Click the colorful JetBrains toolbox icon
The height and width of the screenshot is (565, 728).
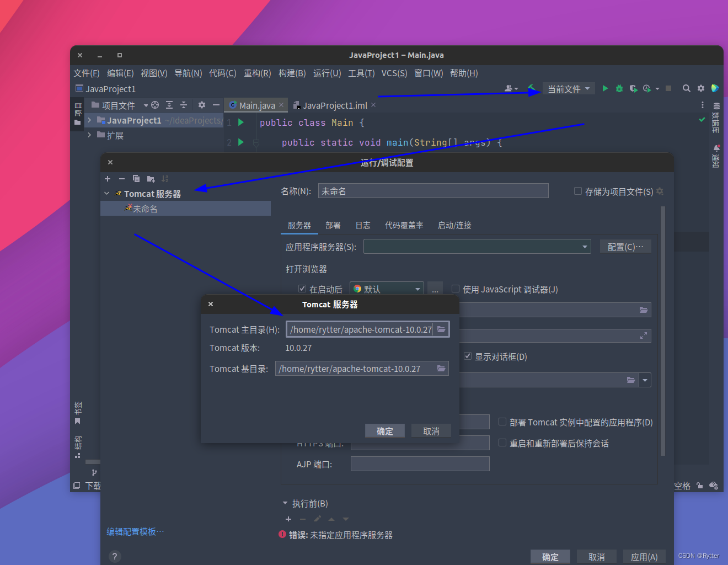point(715,88)
